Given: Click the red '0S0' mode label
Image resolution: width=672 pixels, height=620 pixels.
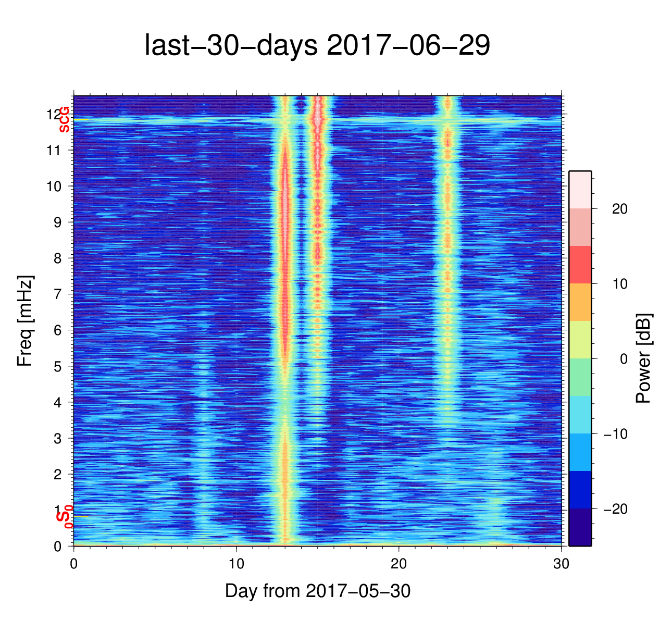Looking at the screenshot, I should pyautogui.click(x=65, y=517).
